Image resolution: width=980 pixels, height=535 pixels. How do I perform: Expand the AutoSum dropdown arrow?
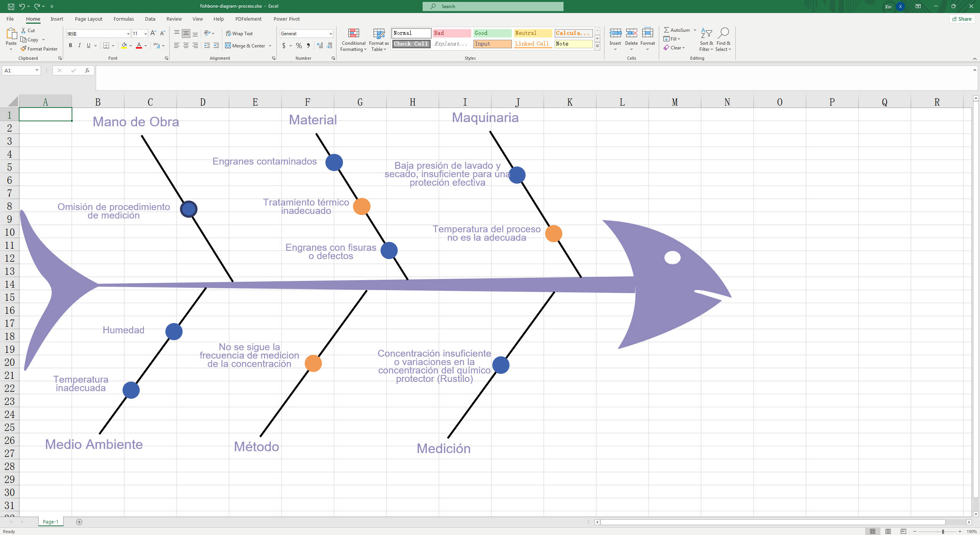(x=695, y=30)
